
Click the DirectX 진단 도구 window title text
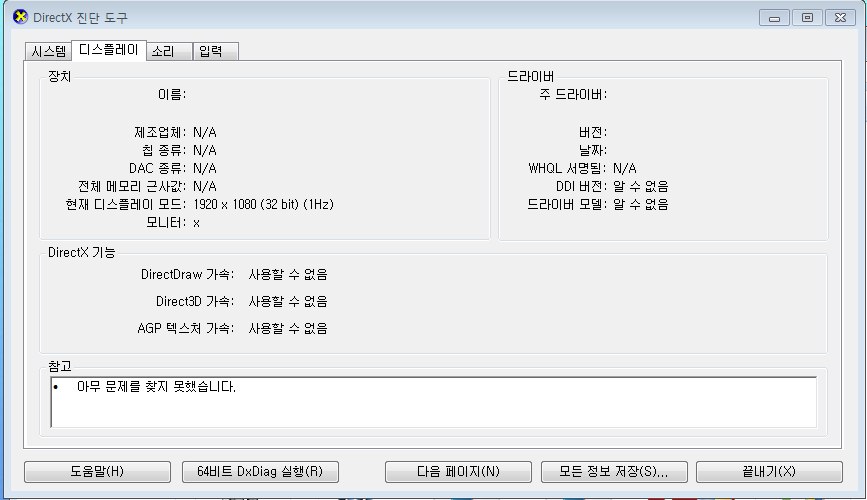click(x=80, y=18)
